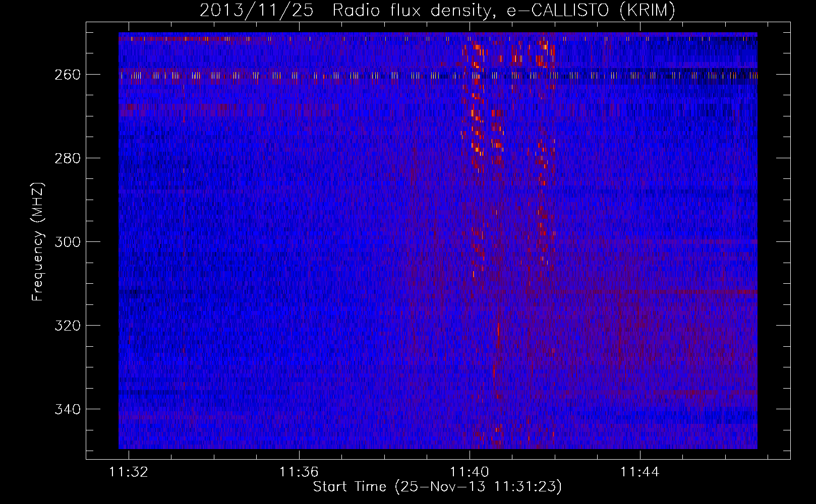Viewport: 816px width, 504px height.
Task: Click the 340 frequency tick label
Action: pos(67,409)
